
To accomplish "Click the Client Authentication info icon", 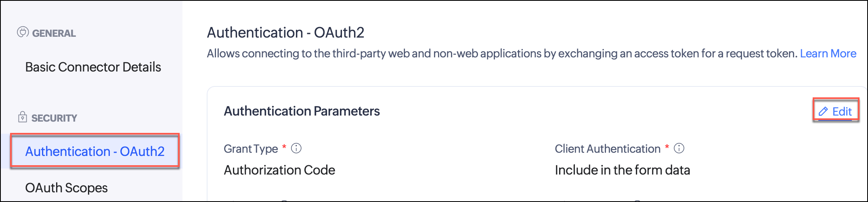I will click(679, 149).
